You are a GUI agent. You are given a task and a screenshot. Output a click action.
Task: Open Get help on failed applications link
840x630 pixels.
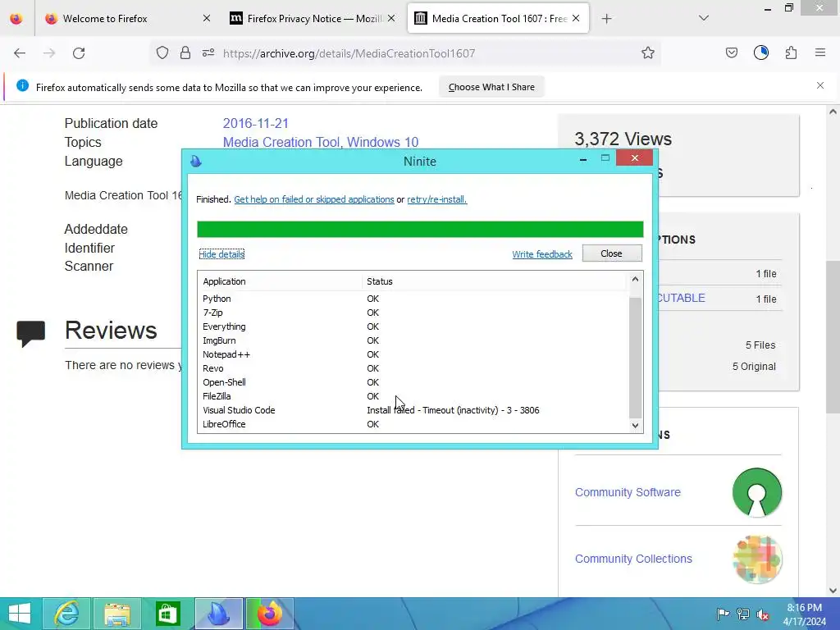(314, 199)
